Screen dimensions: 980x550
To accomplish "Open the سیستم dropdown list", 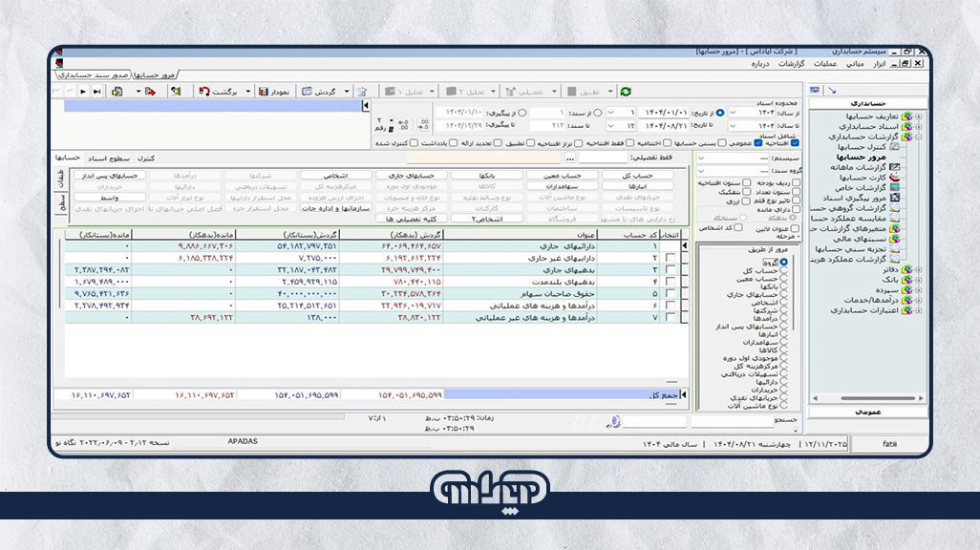I will (x=703, y=159).
